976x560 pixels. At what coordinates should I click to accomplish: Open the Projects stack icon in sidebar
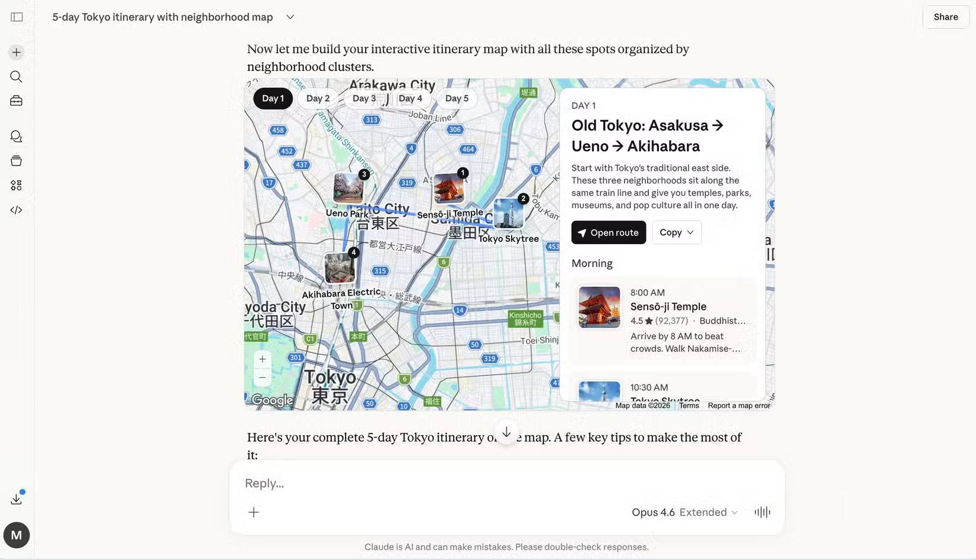coord(17,161)
